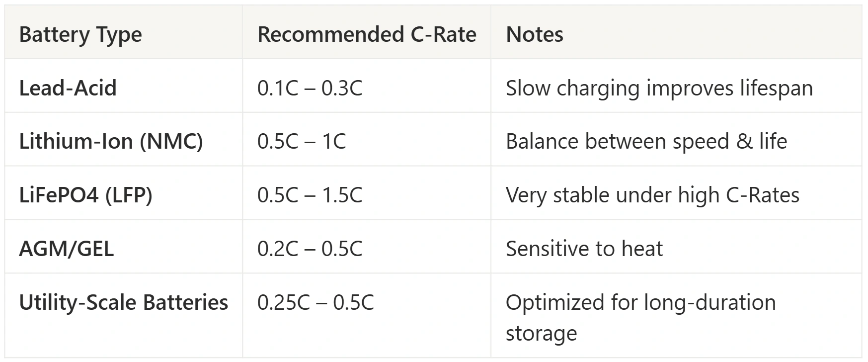Select the Lead-Acid battery type cell
Screen dimensions: 868x362
coord(68,88)
